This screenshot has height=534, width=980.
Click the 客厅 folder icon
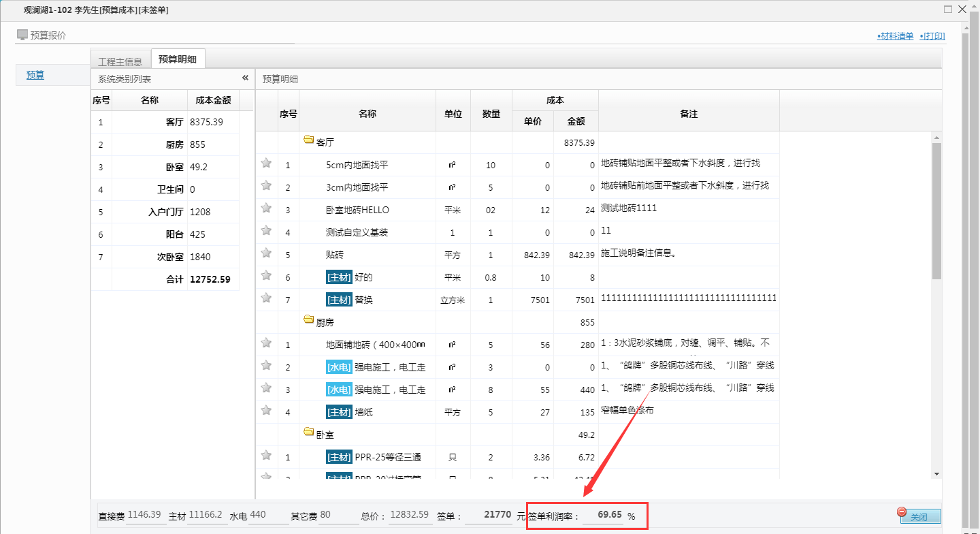point(307,141)
